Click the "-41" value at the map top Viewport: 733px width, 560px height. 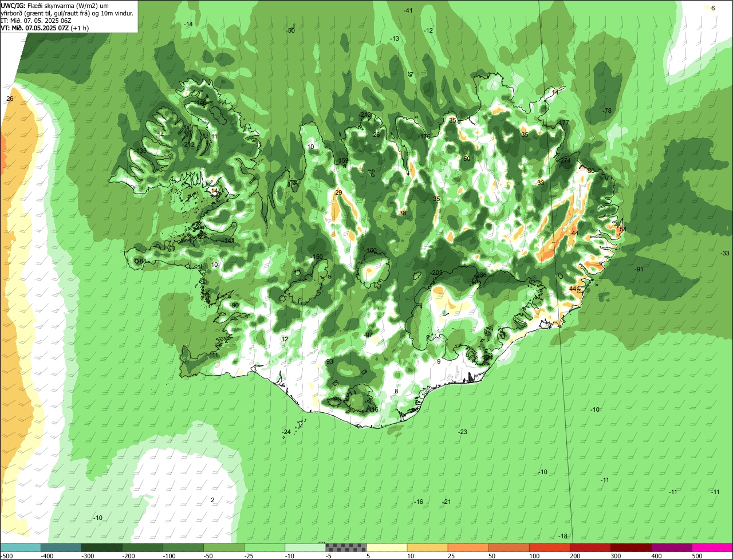click(x=408, y=10)
